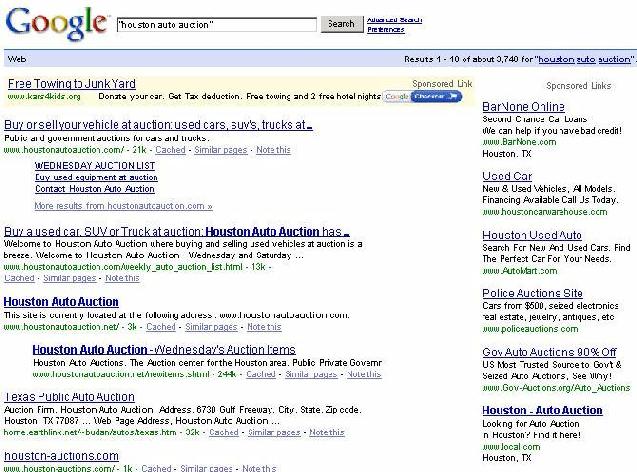
Task: Open the Used Car sponsored link
Action: [x=507, y=176]
